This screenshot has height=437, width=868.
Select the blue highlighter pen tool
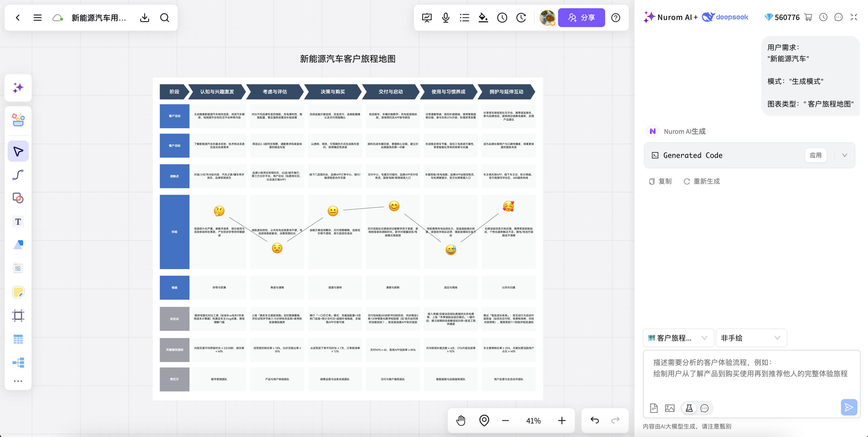coord(18,245)
